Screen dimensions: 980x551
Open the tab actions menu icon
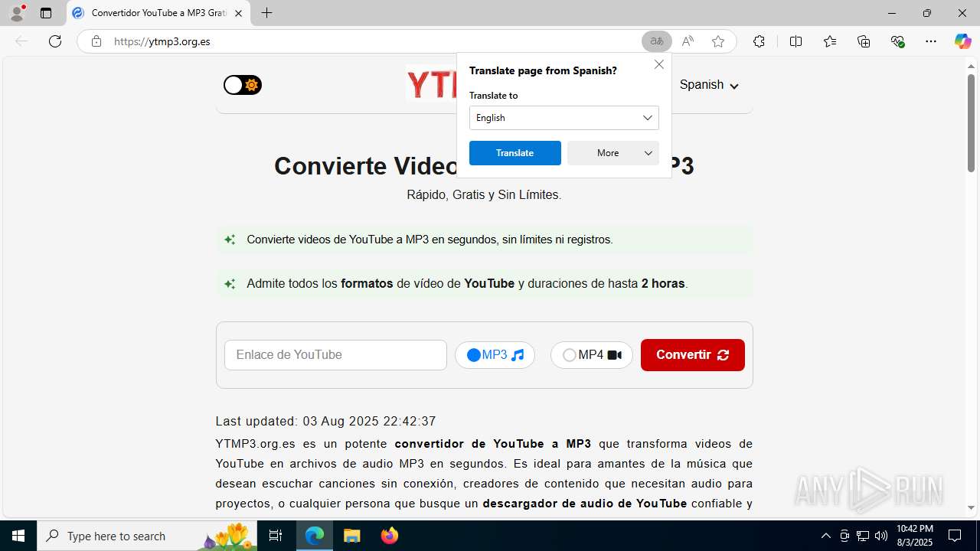pos(46,13)
